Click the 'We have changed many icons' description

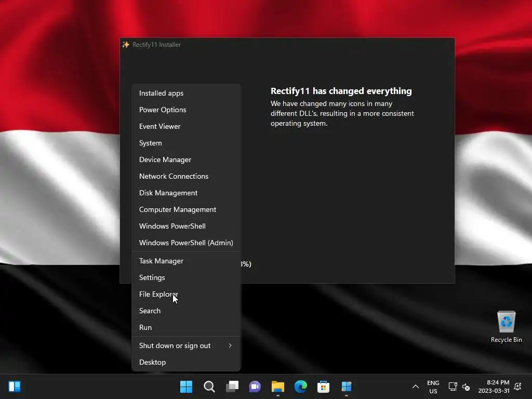click(342, 113)
